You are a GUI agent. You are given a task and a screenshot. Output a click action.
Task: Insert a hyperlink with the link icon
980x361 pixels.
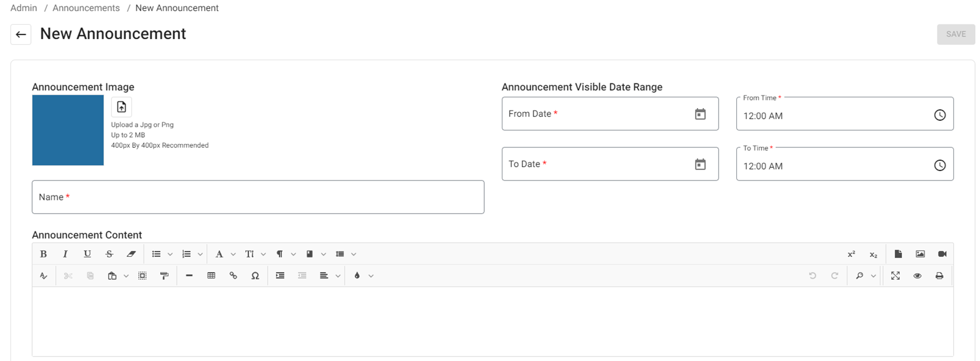tap(233, 275)
